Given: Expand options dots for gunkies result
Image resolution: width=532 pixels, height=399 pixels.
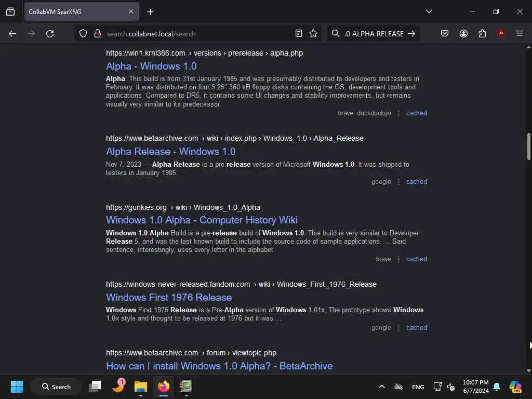Looking at the screenshot, I should pos(398,259).
